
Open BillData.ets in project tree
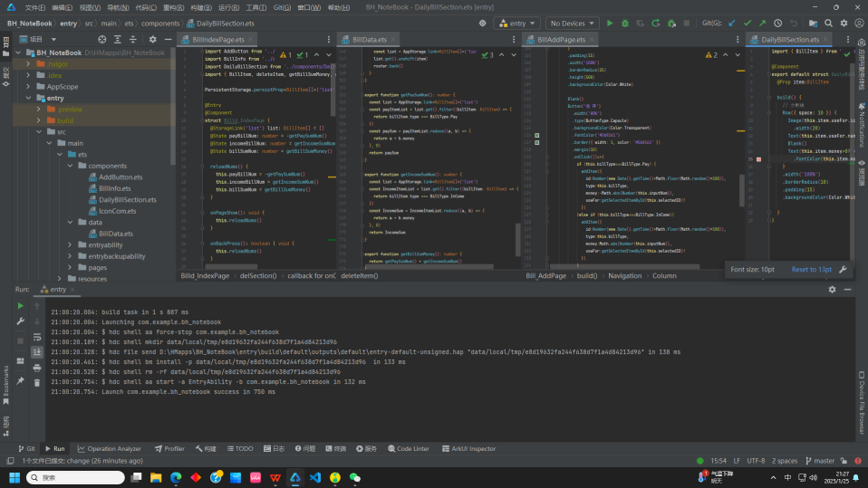click(x=116, y=234)
